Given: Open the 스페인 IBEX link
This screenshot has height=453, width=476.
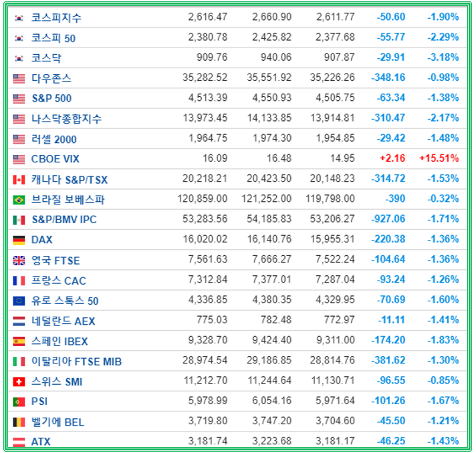Looking at the screenshot, I should (x=59, y=341).
